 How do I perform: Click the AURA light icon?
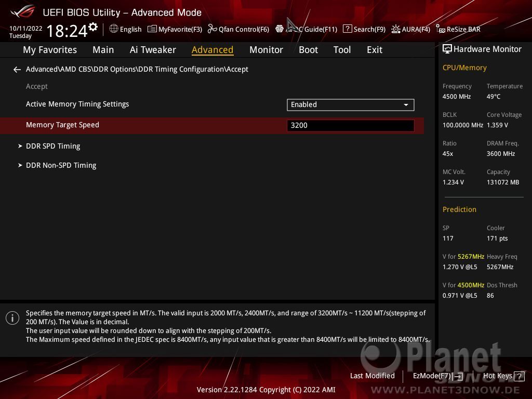395,29
